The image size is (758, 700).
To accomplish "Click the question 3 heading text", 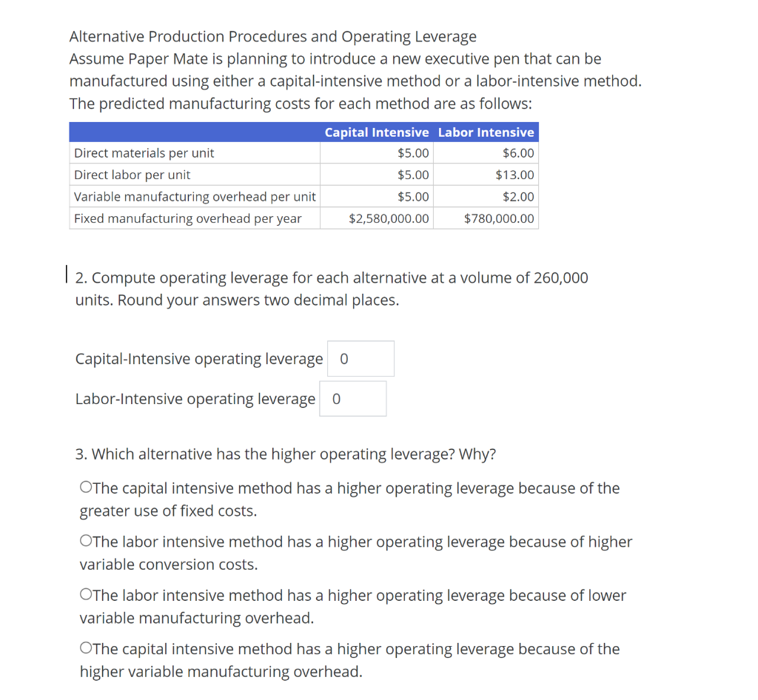I will 286,454.
